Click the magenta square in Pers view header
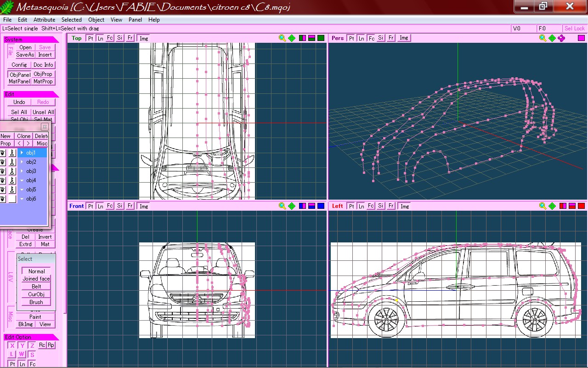 [581, 38]
